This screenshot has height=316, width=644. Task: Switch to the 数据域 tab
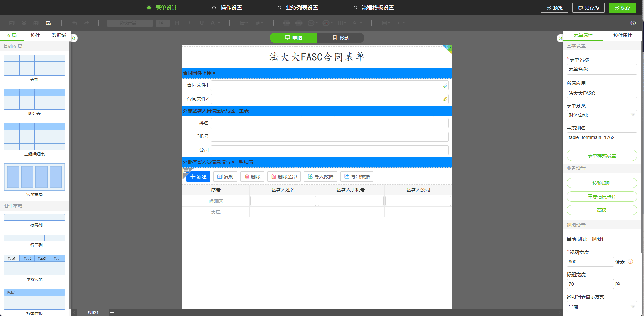coord(59,35)
